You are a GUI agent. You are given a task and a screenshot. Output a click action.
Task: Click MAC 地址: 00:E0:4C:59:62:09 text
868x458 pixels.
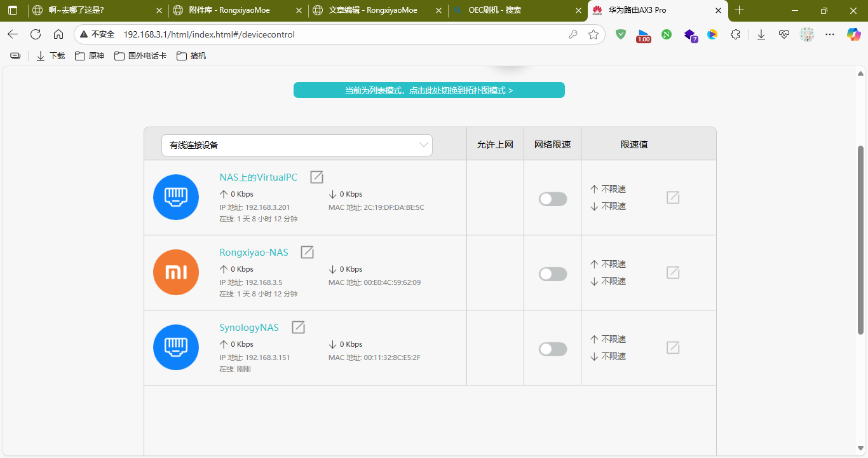point(374,282)
